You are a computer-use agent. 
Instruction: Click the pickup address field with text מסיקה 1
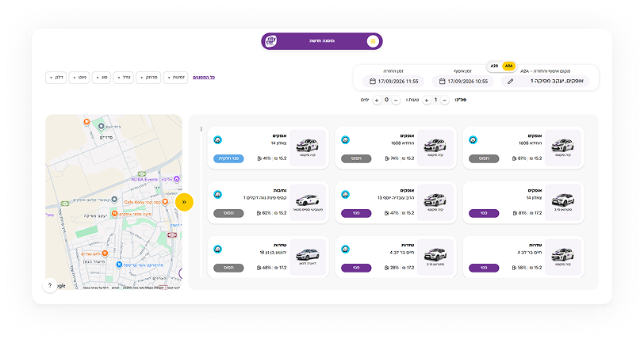coord(546,82)
